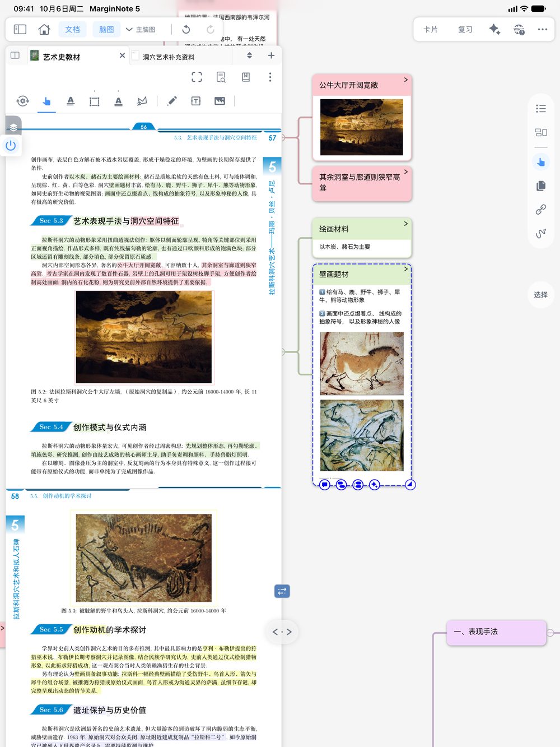Redo the last action

tap(211, 29)
